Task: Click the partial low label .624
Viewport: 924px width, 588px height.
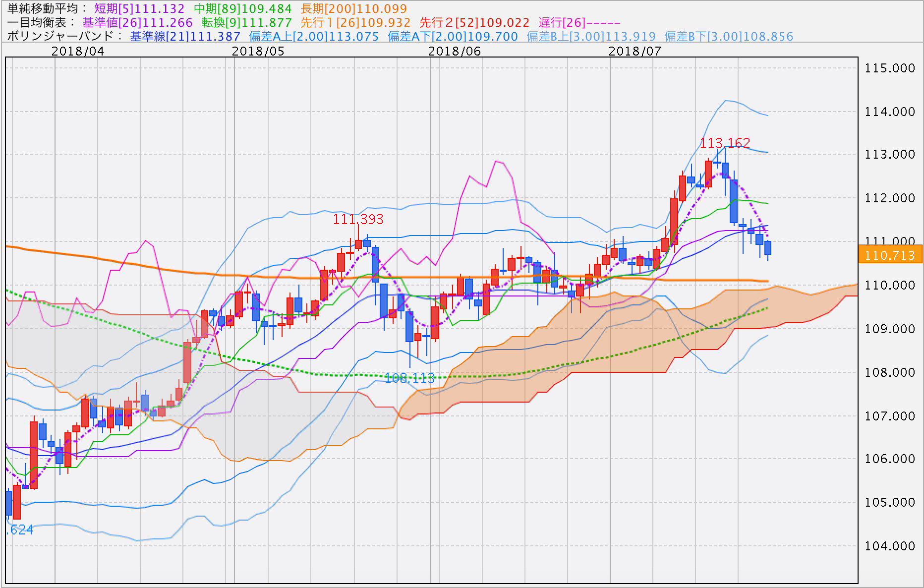Action: 20,530
